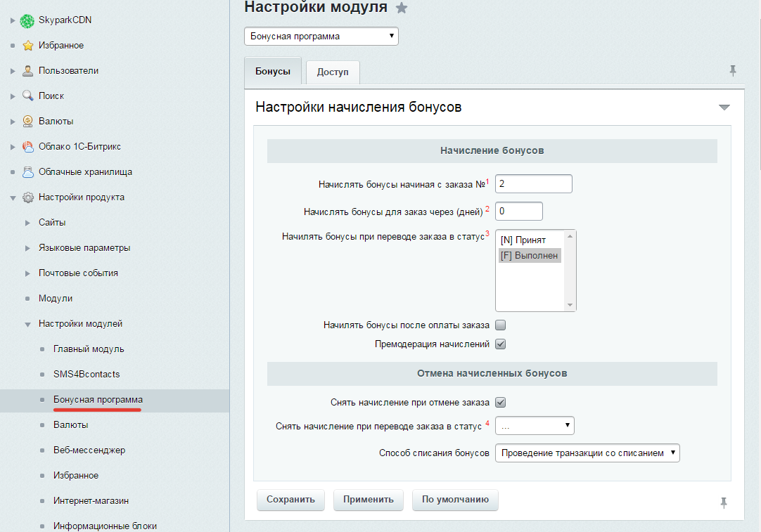This screenshot has width=761, height=532.
Task: Click inside the 'Начислять бонусы начиная с заказа' field
Action: tap(533, 183)
